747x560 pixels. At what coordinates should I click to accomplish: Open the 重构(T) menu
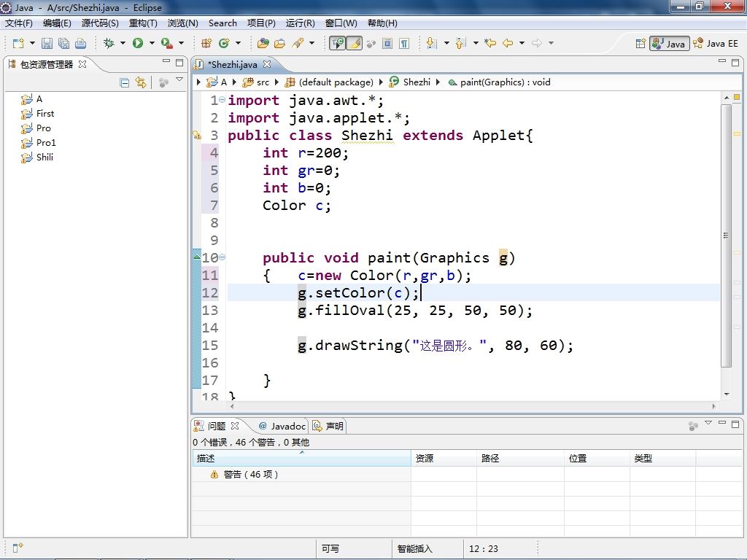coord(143,23)
